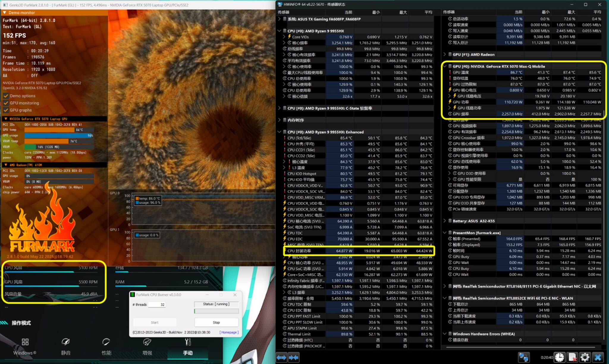
Task: Expand the Battery: ASUS A32-K55 group
Action: click(x=445, y=221)
